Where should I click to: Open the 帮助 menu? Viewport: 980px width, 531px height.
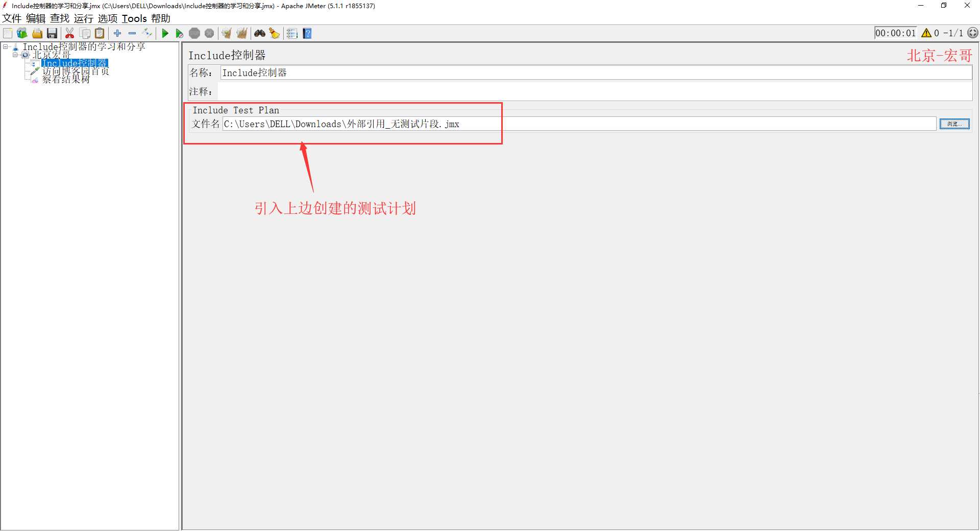click(x=161, y=19)
